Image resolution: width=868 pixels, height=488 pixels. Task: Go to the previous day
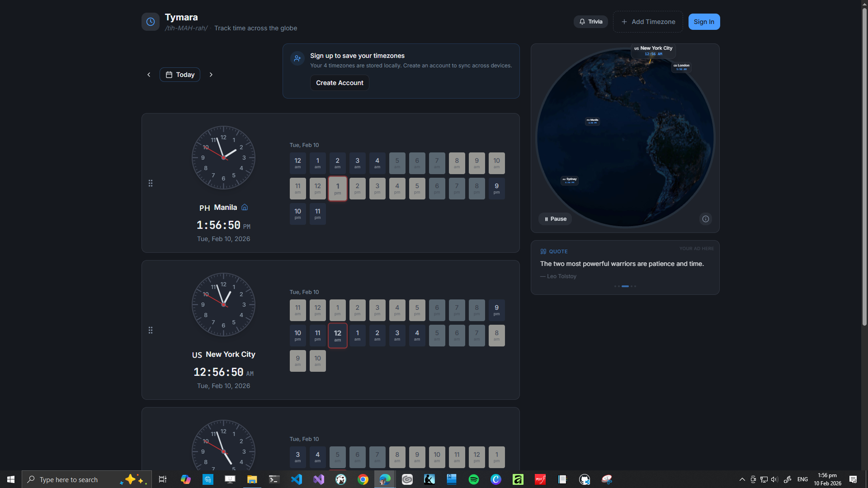tap(149, 75)
